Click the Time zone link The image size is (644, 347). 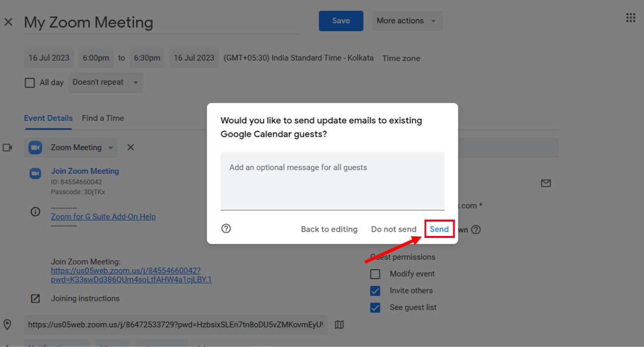pos(401,58)
